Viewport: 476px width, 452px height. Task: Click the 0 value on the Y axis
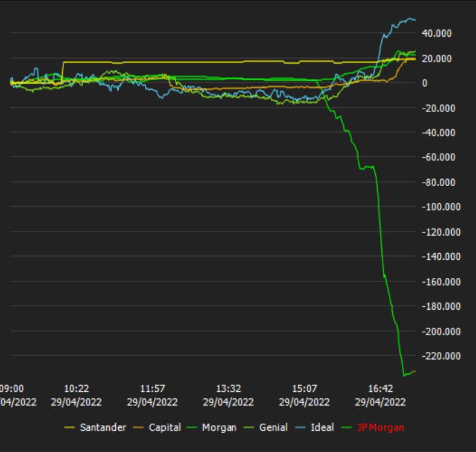pos(425,83)
